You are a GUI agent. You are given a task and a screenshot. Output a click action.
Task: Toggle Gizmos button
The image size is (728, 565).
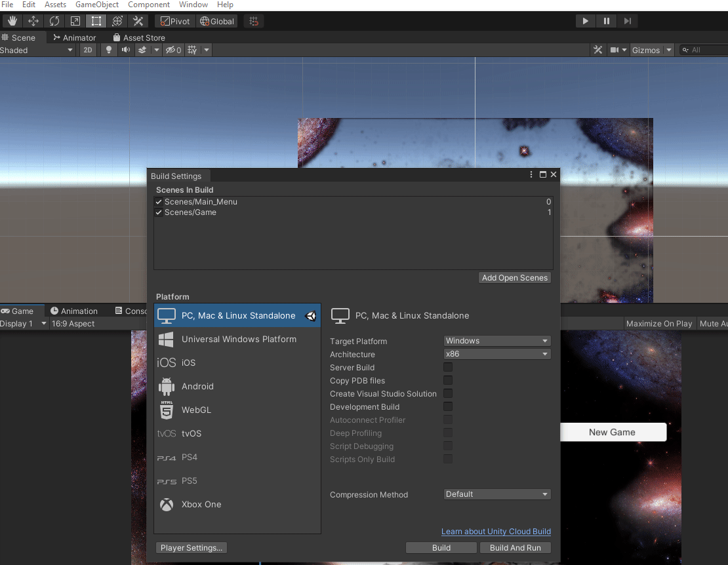click(646, 50)
